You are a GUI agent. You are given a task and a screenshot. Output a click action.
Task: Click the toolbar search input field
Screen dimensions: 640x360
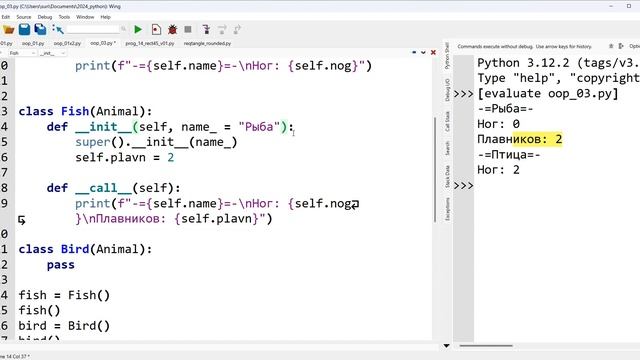click(x=93, y=29)
